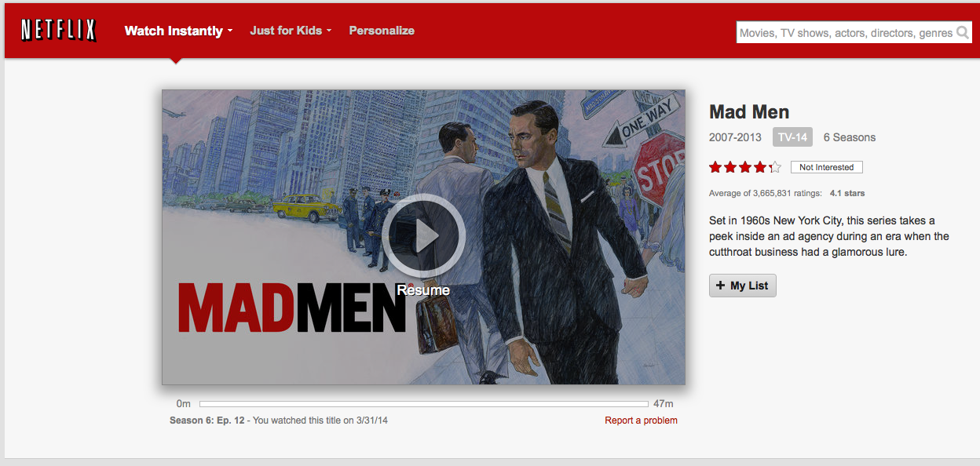Add Mad Men to My List

tap(743, 286)
